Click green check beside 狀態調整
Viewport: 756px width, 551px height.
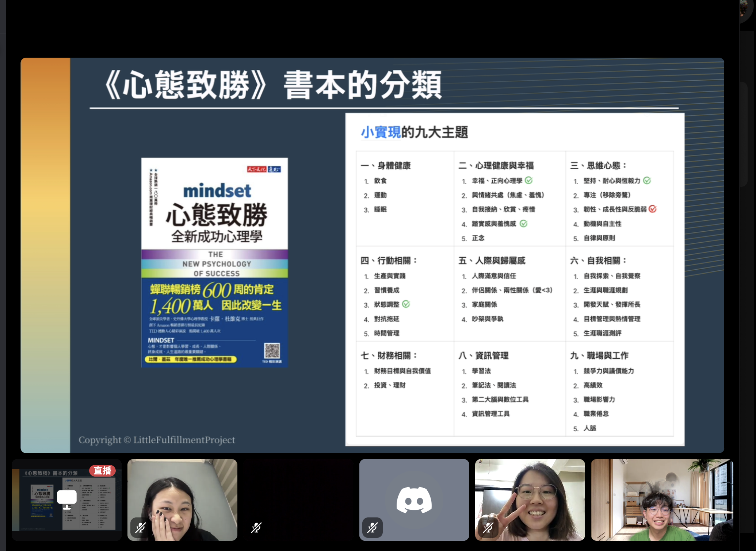406,304
